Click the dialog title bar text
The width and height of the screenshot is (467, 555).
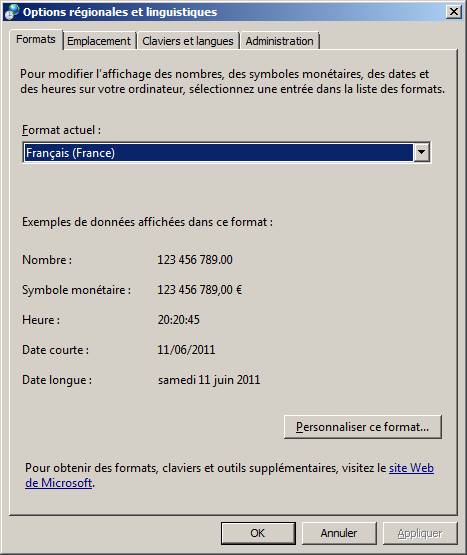point(120,12)
